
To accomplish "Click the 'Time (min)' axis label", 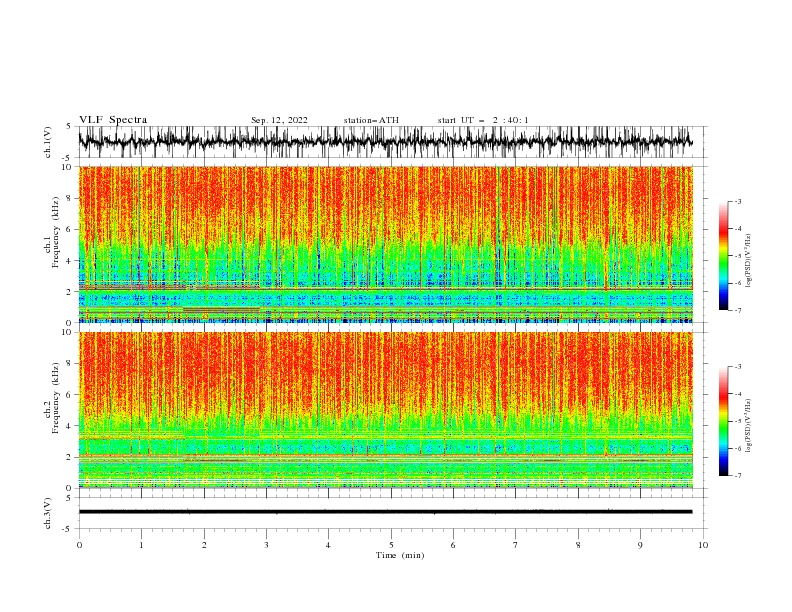I will click(400, 555).
